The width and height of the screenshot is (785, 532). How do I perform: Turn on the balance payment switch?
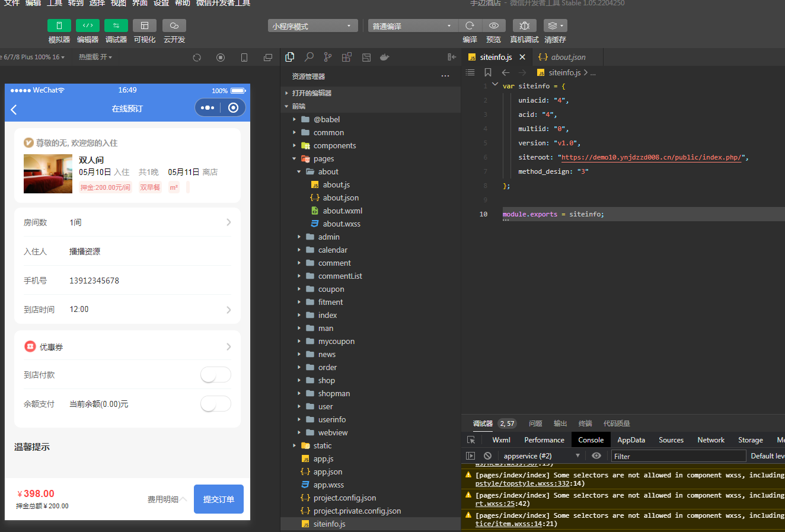pos(215,404)
